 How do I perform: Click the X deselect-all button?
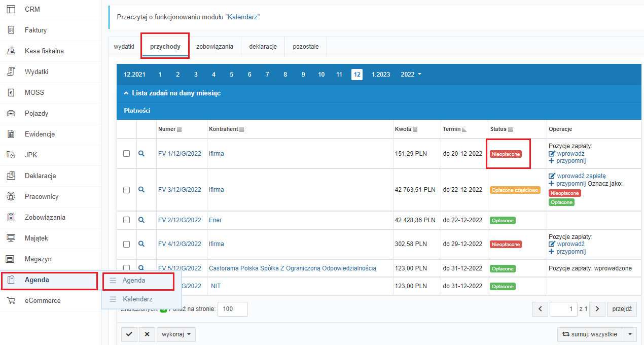pyautogui.click(x=147, y=334)
